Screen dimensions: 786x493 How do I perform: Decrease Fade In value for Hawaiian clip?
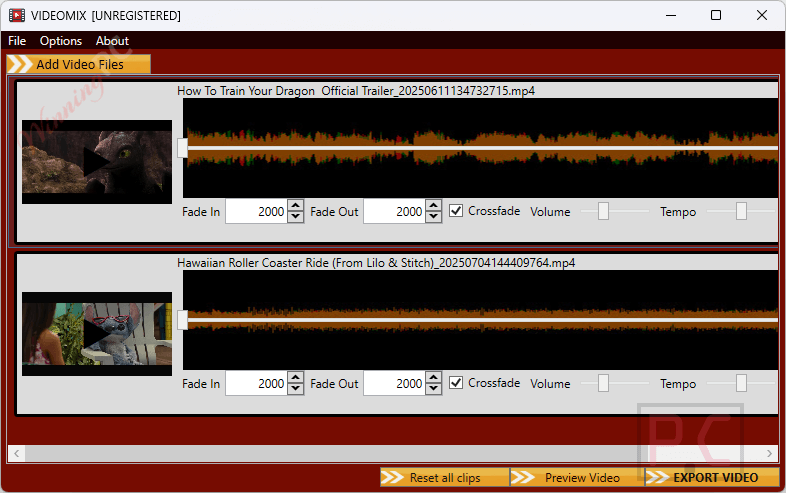296,389
